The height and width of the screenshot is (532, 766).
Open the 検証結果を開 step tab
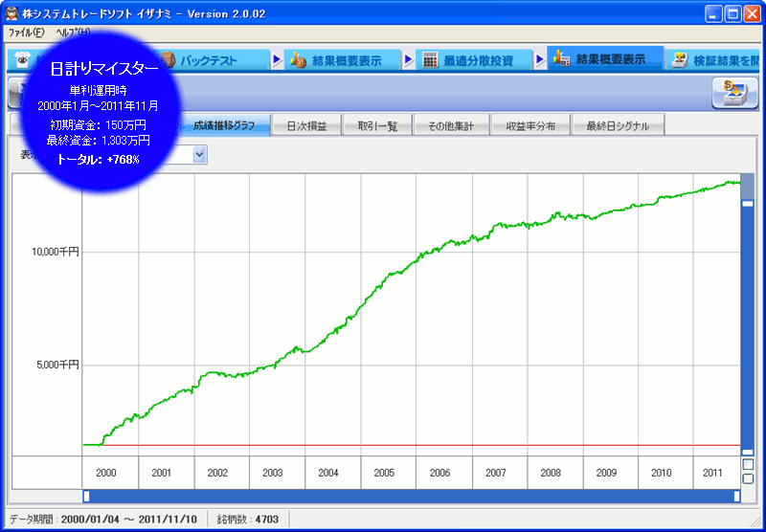click(714, 60)
